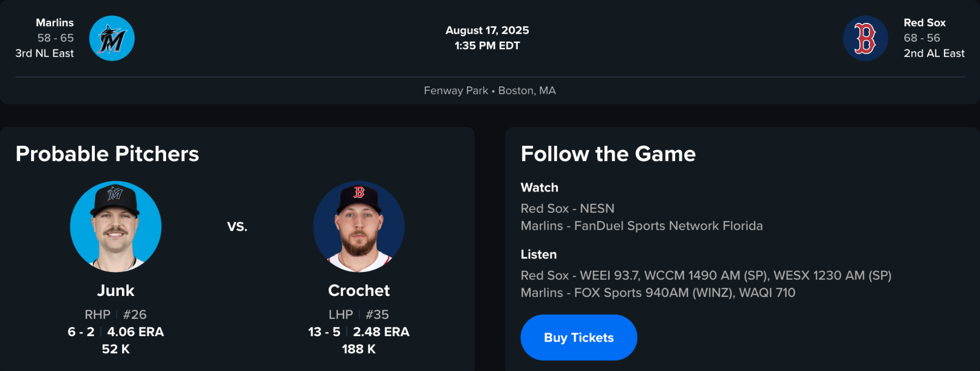This screenshot has height=371, width=980.
Task: Click pitcher name Crochet
Action: (x=359, y=290)
